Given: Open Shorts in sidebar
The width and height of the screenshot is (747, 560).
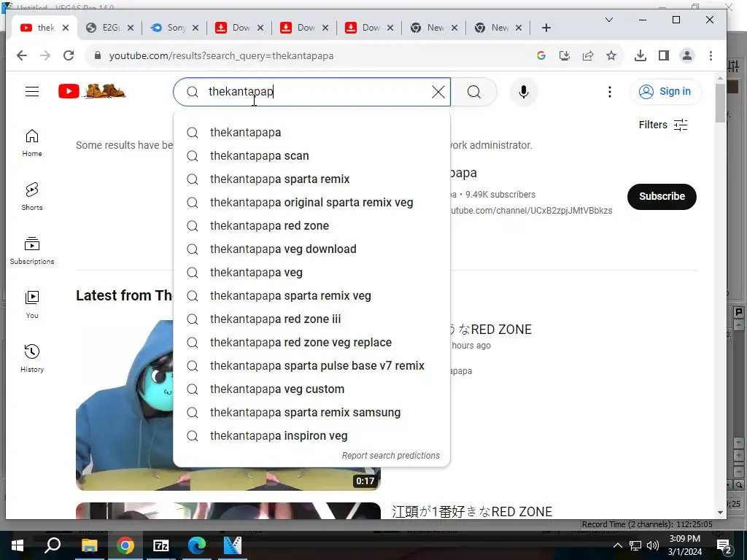Looking at the screenshot, I should pyautogui.click(x=32, y=196).
